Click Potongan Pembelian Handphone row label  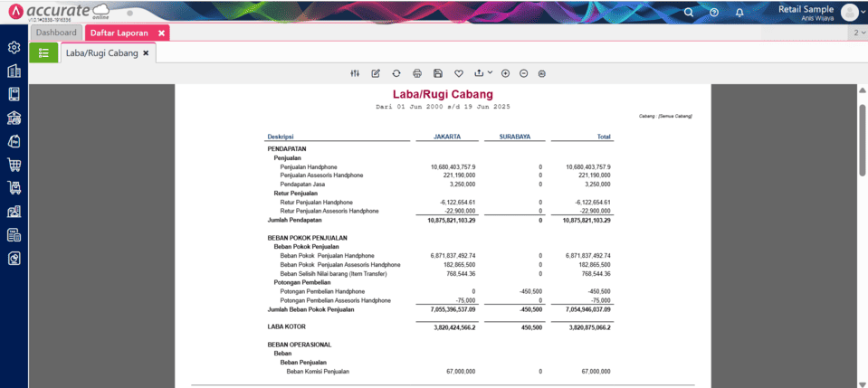click(322, 291)
